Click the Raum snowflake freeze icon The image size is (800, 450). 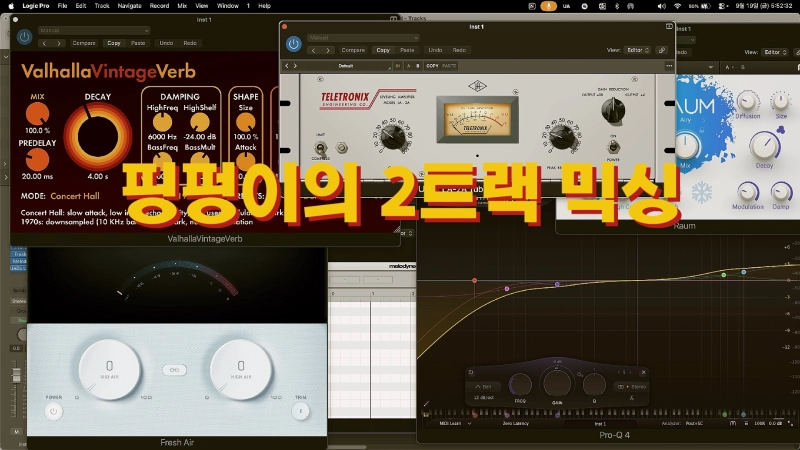pyautogui.click(x=700, y=190)
